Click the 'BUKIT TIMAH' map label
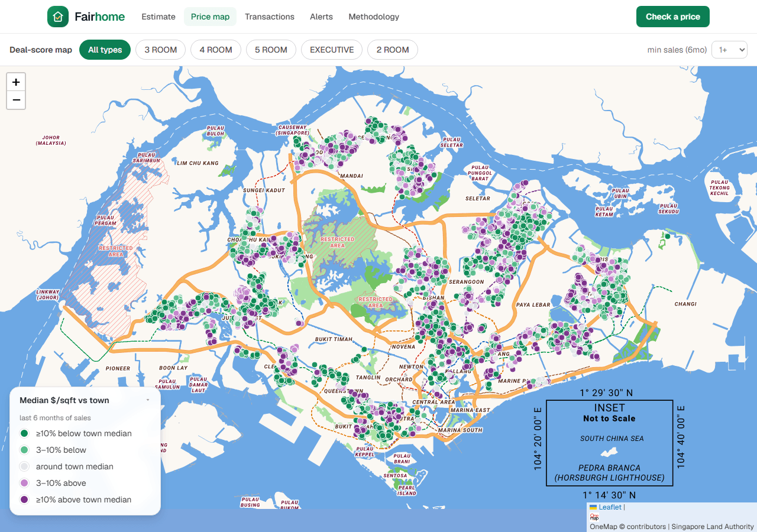The width and height of the screenshot is (757, 532). (334, 339)
